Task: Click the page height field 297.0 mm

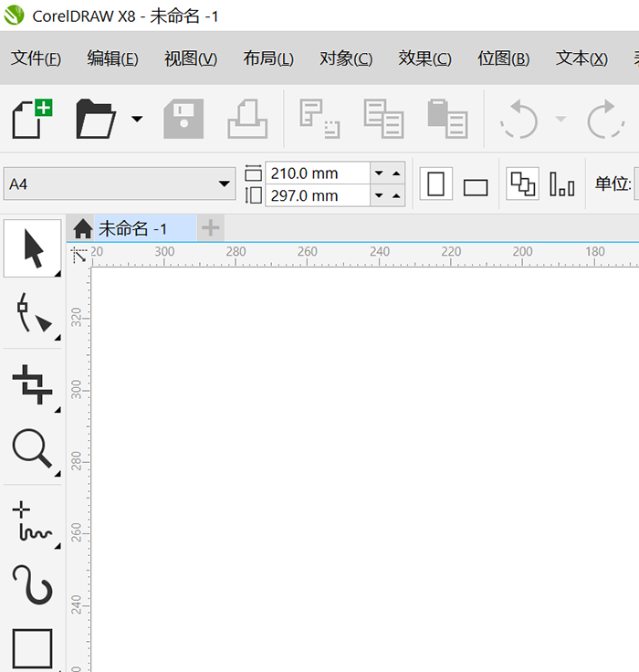Action: 317,196
